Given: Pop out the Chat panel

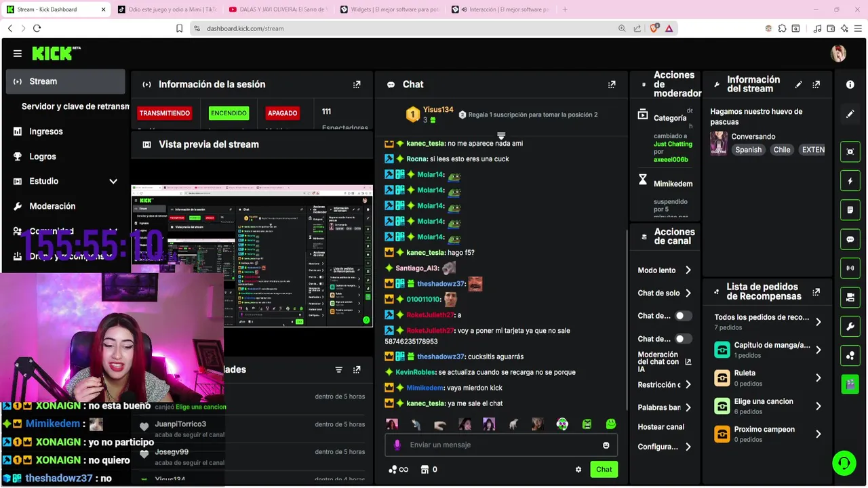Looking at the screenshot, I should click(x=612, y=85).
